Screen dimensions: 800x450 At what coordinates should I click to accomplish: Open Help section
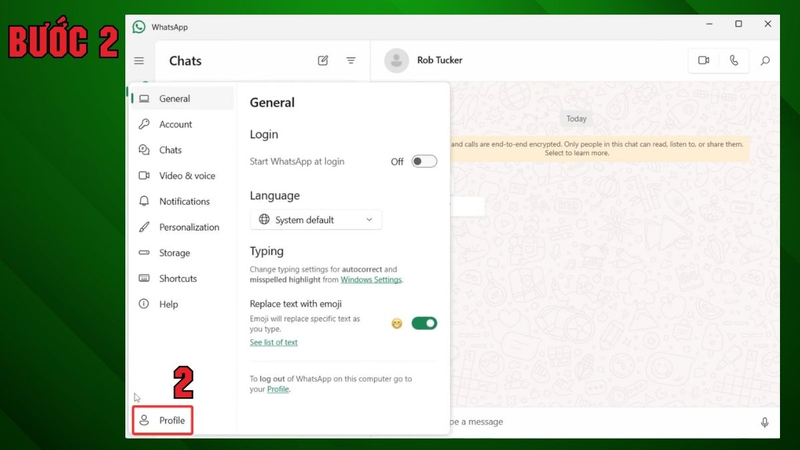183,304
